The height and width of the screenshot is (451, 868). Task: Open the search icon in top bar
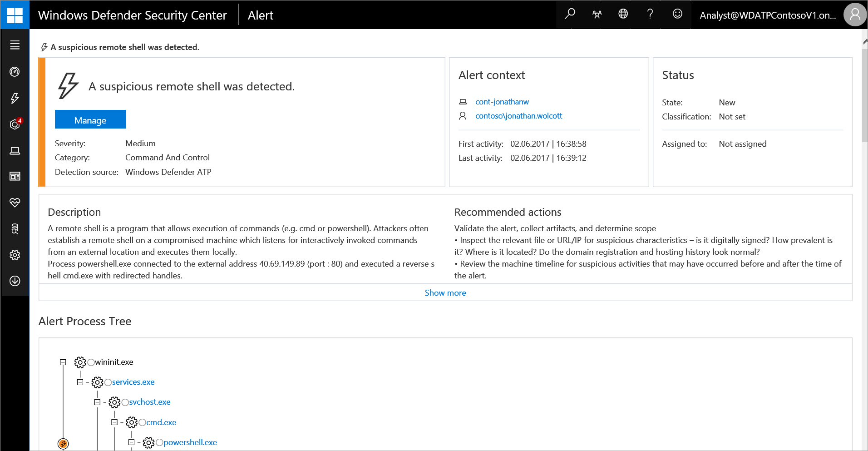pyautogui.click(x=570, y=15)
